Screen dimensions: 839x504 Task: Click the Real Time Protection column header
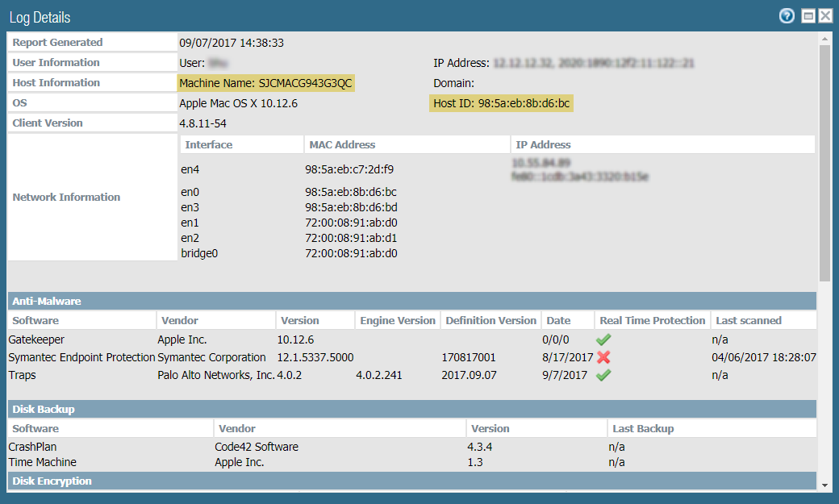point(652,320)
